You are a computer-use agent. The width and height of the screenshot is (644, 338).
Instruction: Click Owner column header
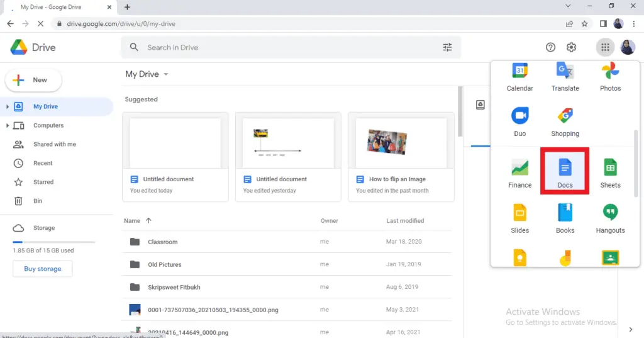pyautogui.click(x=329, y=220)
